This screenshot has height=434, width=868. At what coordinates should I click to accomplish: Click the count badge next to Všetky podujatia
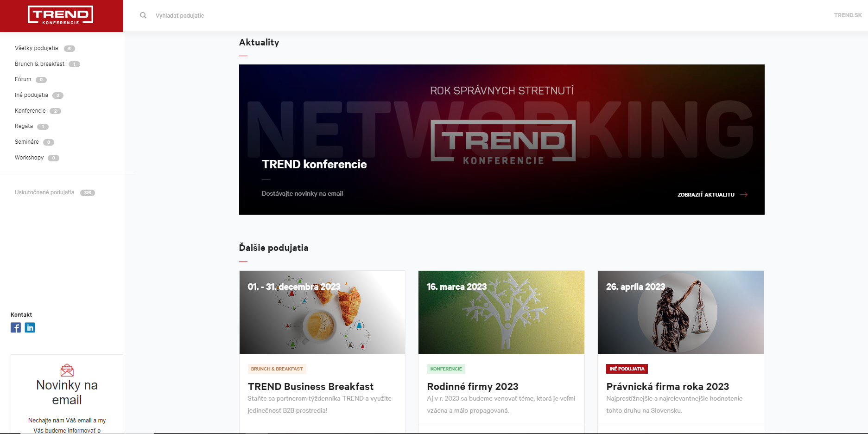(70, 49)
